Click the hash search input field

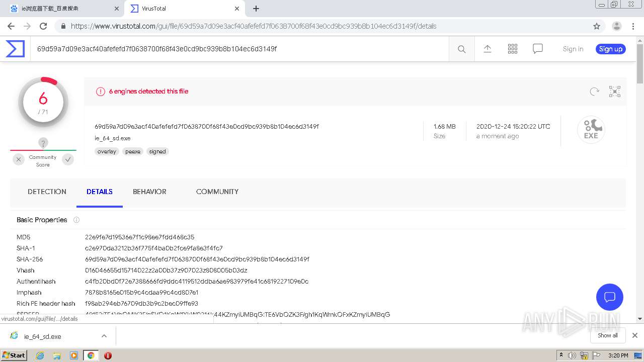pos(239,49)
